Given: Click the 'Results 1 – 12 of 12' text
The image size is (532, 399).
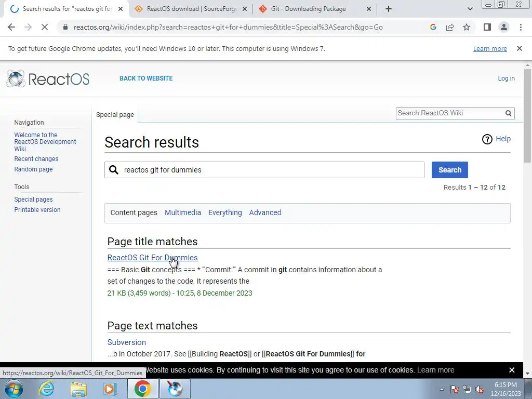Looking at the screenshot, I should [x=474, y=187].
